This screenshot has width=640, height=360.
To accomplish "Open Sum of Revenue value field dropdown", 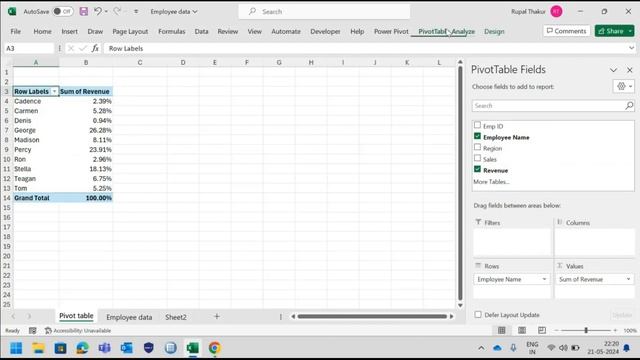I will point(628,279).
